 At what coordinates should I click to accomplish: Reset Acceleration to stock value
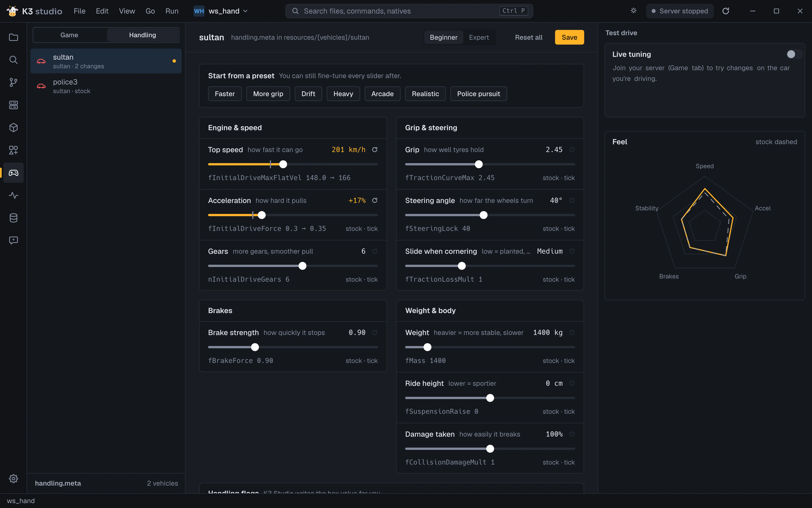coord(375,200)
